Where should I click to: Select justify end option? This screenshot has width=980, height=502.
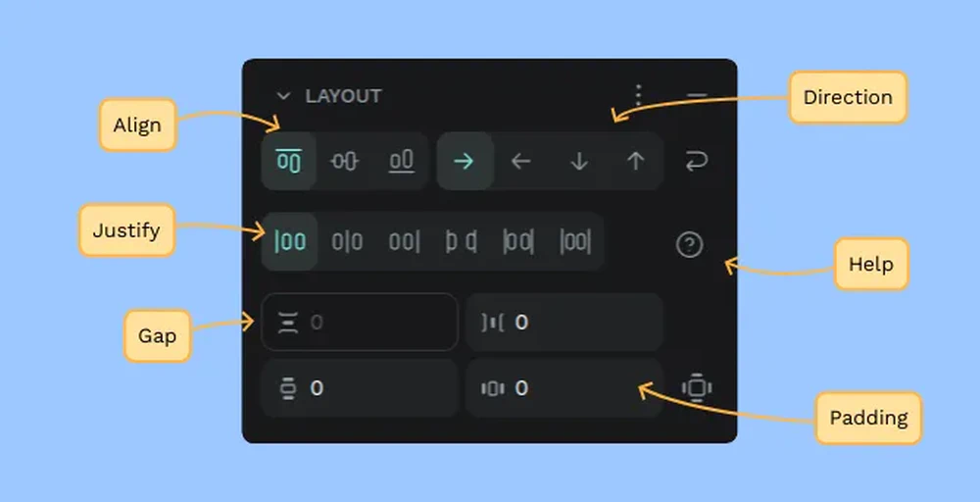405,241
